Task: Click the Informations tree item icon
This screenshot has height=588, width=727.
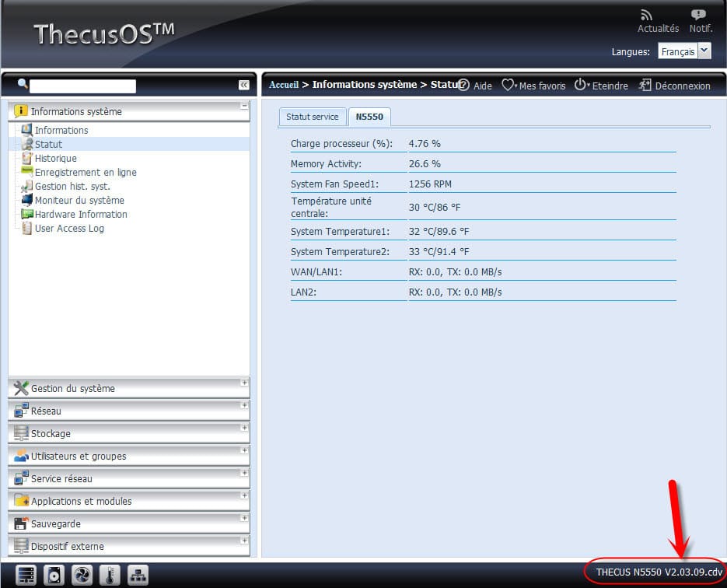Action: 27,129
